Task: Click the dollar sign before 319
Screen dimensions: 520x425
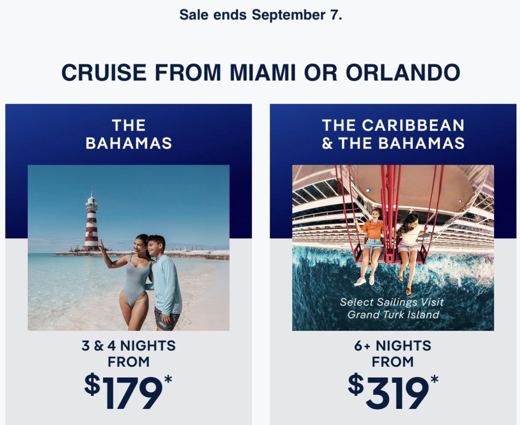Action: [x=356, y=384]
